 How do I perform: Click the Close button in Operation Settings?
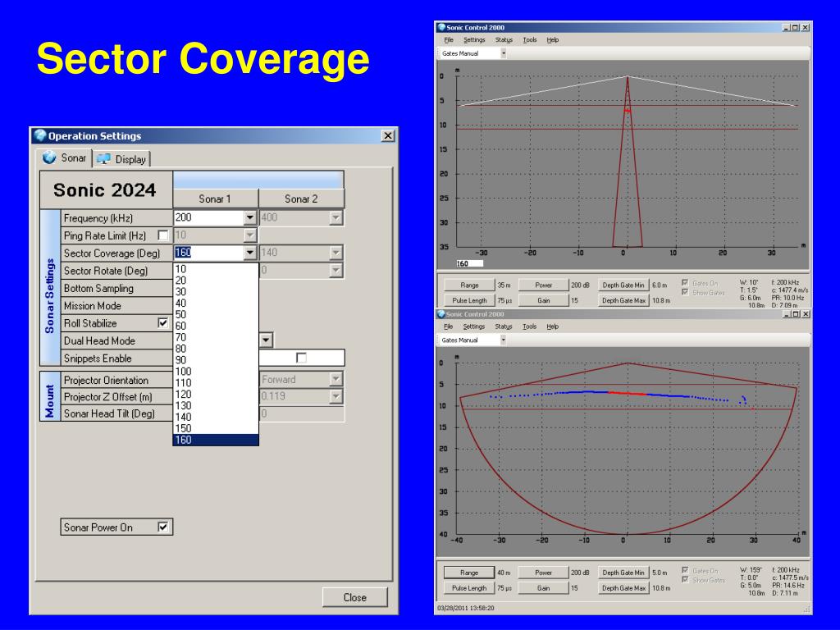(x=354, y=597)
